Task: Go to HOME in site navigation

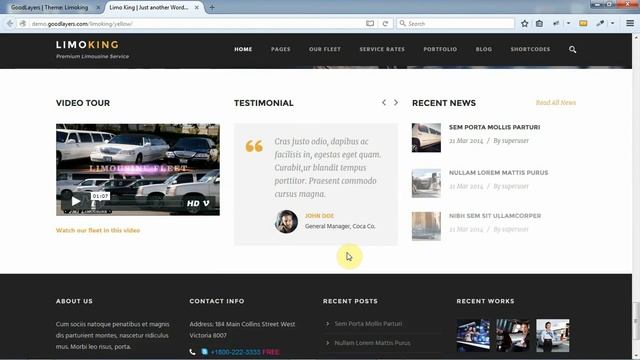Action: pos(243,49)
